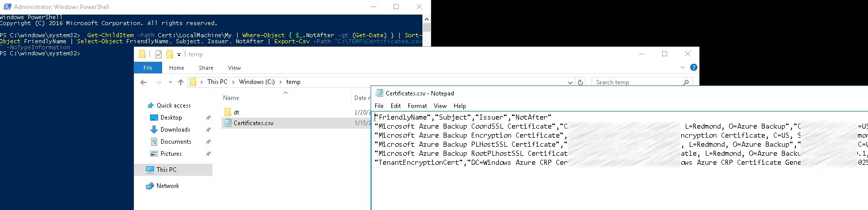Image resolution: width=868 pixels, height=210 pixels.
Task: Expand the ribbon with the chevron
Action: tap(682, 67)
